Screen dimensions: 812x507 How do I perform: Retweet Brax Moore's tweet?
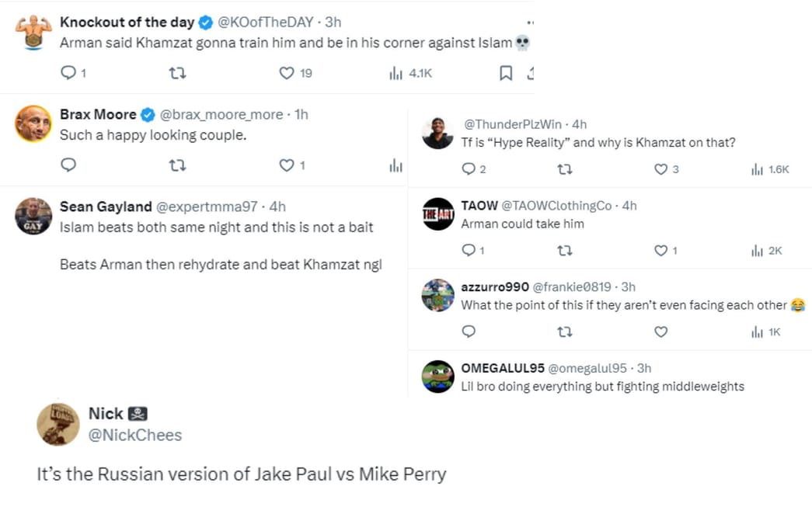(x=177, y=164)
